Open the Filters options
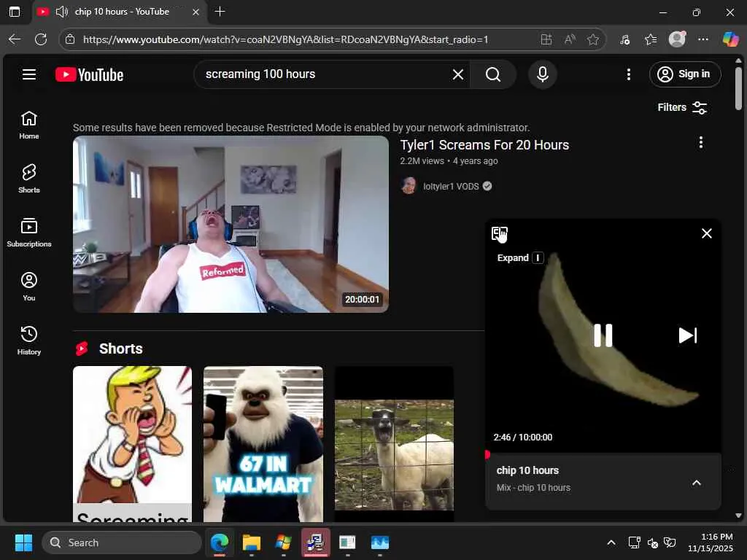The height and width of the screenshot is (560, 747). (x=682, y=108)
